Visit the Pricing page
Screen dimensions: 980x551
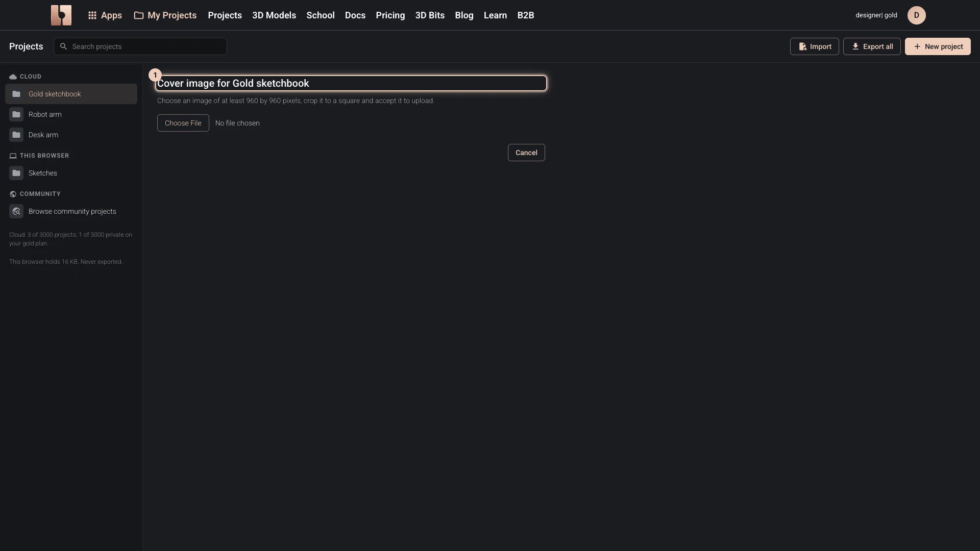click(390, 15)
